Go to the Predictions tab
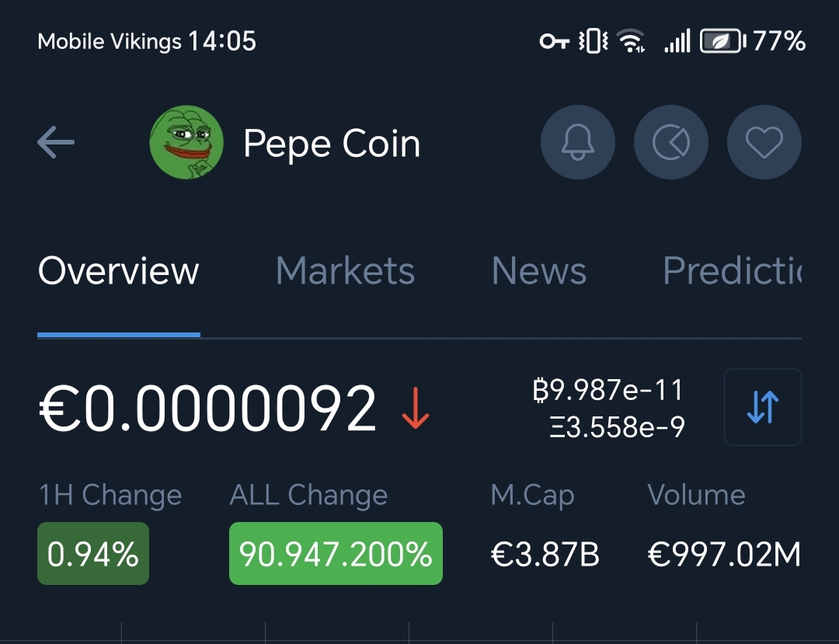The height and width of the screenshot is (644, 839). pyautogui.click(x=731, y=271)
